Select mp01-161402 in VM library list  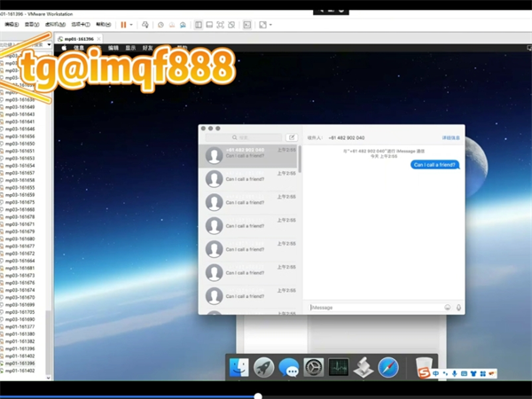coord(20,371)
